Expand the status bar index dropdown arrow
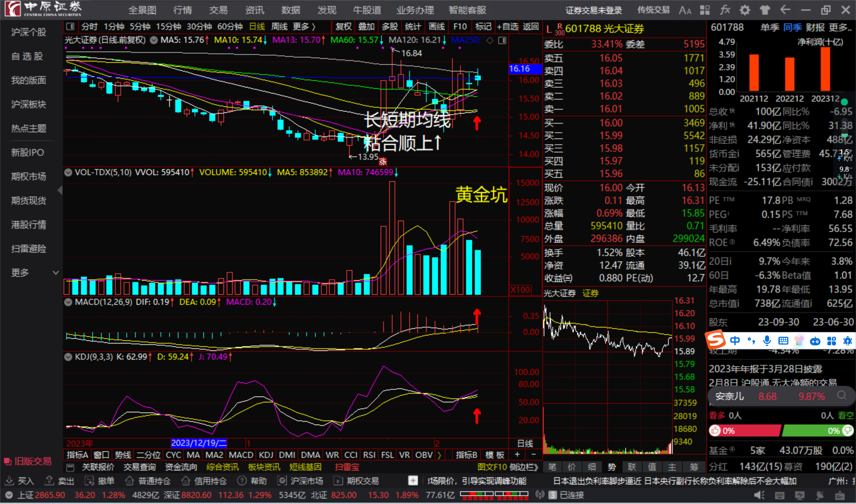The width and height of the screenshot is (856, 504). [x=8, y=495]
